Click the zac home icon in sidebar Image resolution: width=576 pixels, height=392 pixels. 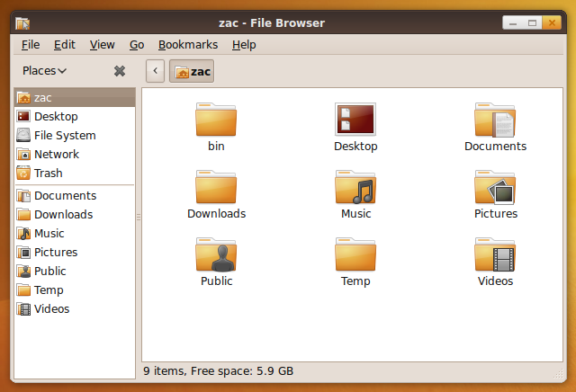(23, 98)
